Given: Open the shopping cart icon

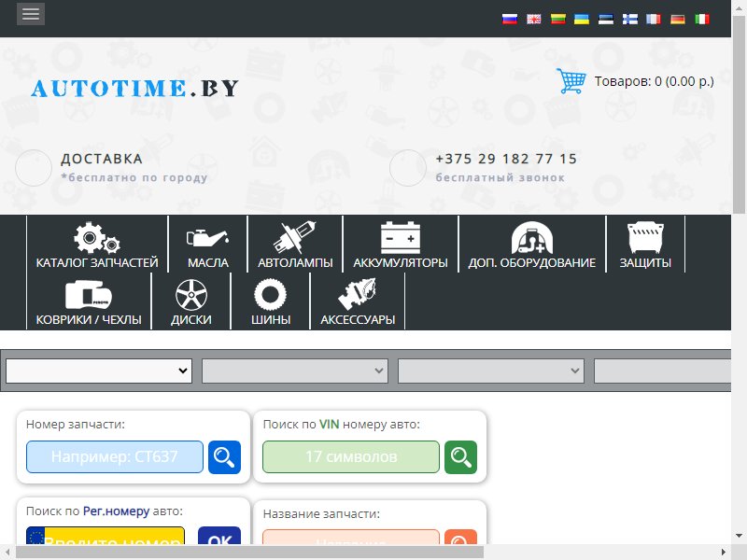Looking at the screenshot, I should (571, 81).
